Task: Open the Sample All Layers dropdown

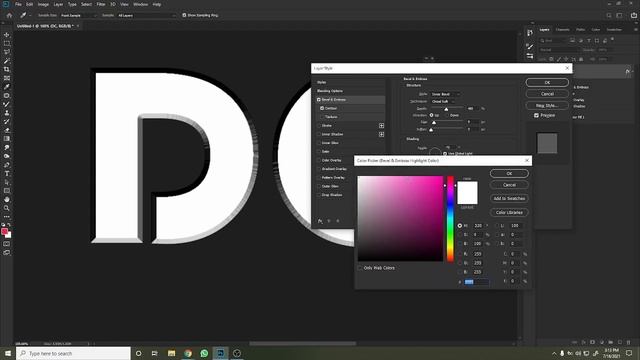Action: tap(147, 16)
